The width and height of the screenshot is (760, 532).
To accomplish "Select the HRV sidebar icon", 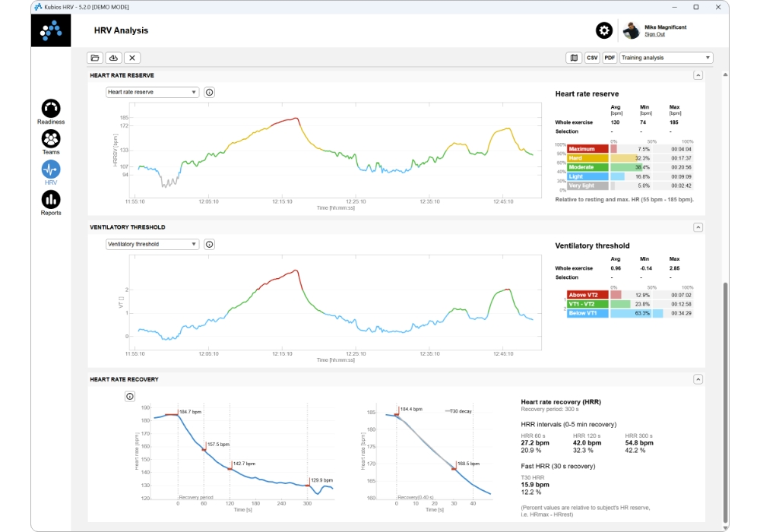I will click(x=51, y=169).
